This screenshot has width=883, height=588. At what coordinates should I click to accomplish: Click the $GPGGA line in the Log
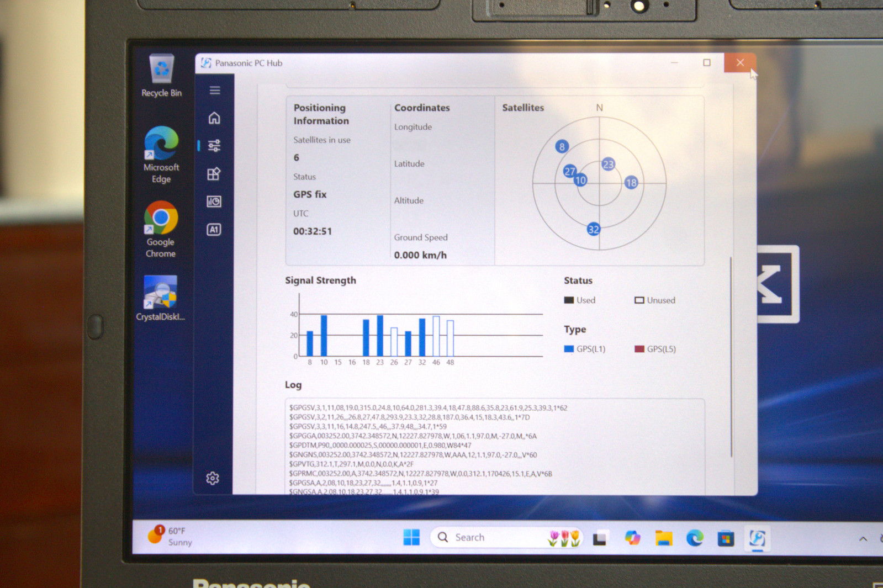(x=413, y=436)
